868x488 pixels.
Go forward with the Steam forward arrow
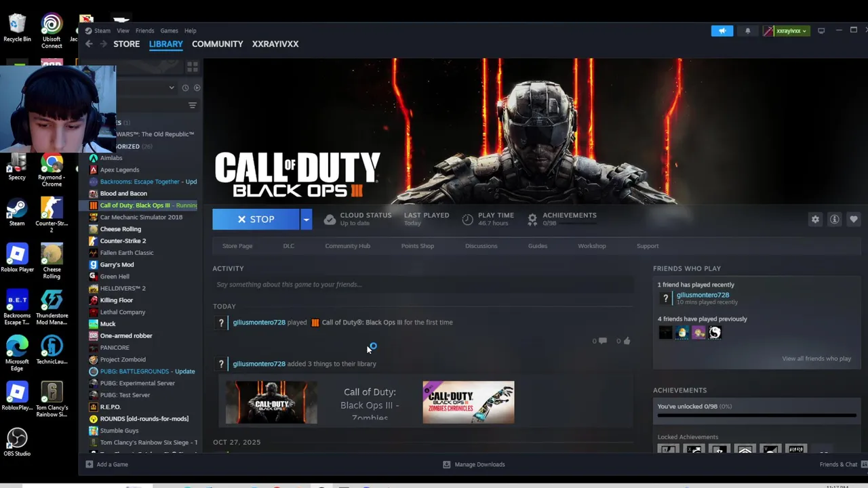coord(103,44)
